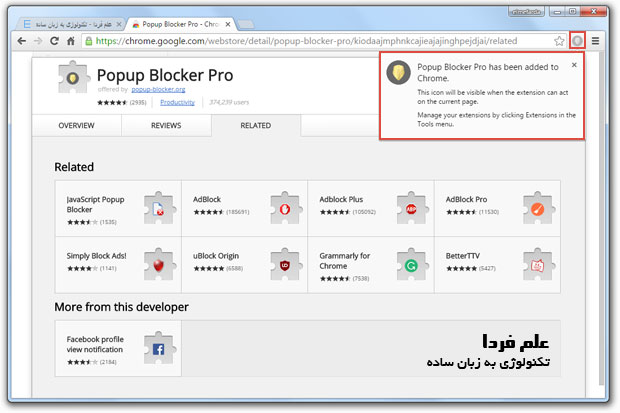This screenshot has height=413, width=620.
Task: Open the Chrome hamburger menu
Action: tap(597, 41)
